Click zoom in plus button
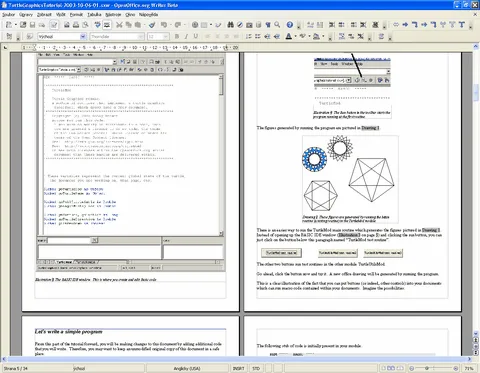The width and height of the screenshot is (480, 373). click(456, 368)
